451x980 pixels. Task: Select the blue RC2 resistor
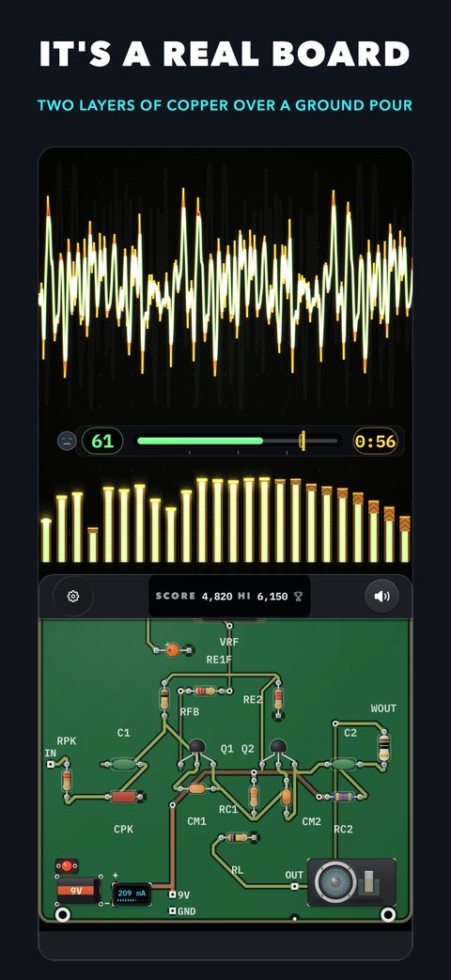(x=344, y=796)
